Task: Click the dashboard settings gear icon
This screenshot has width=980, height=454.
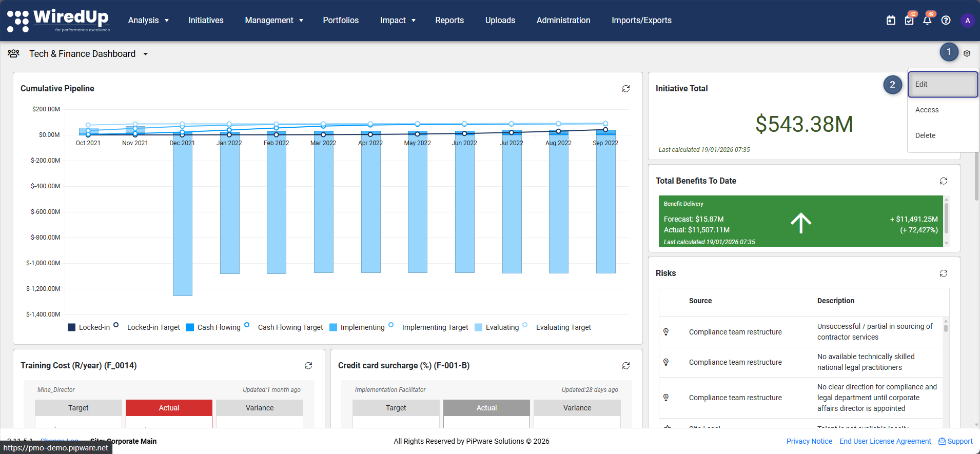Action: point(967,53)
